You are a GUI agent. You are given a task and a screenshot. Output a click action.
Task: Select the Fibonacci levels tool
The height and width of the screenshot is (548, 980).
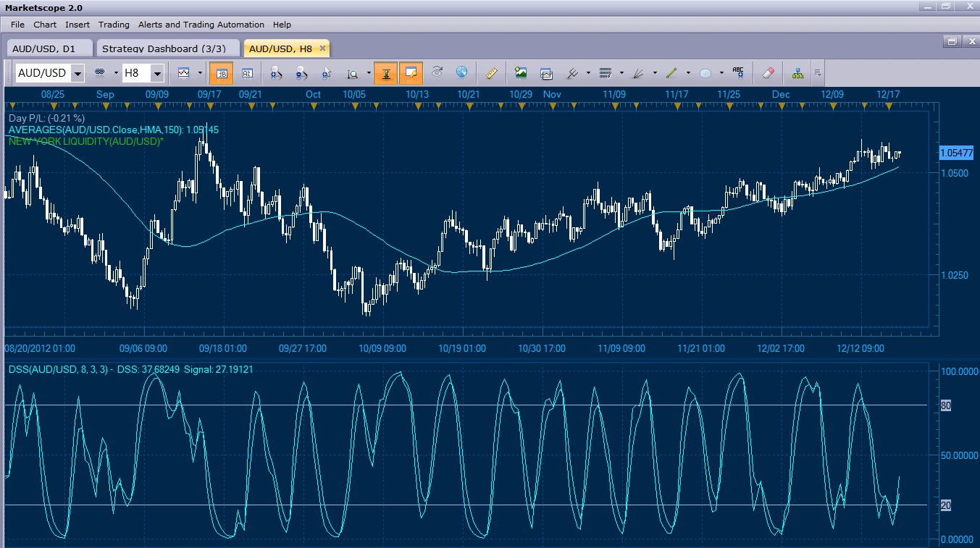[606, 73]
